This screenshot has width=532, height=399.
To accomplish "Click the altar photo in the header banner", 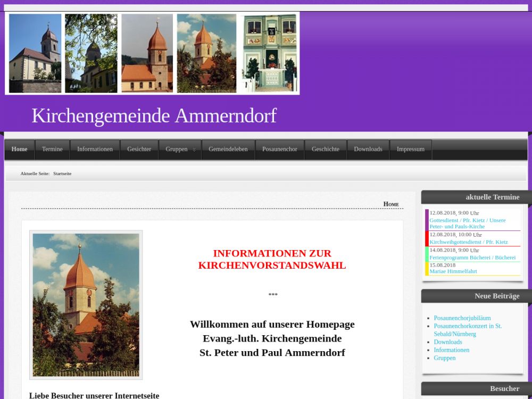I will tap(270, 53).
